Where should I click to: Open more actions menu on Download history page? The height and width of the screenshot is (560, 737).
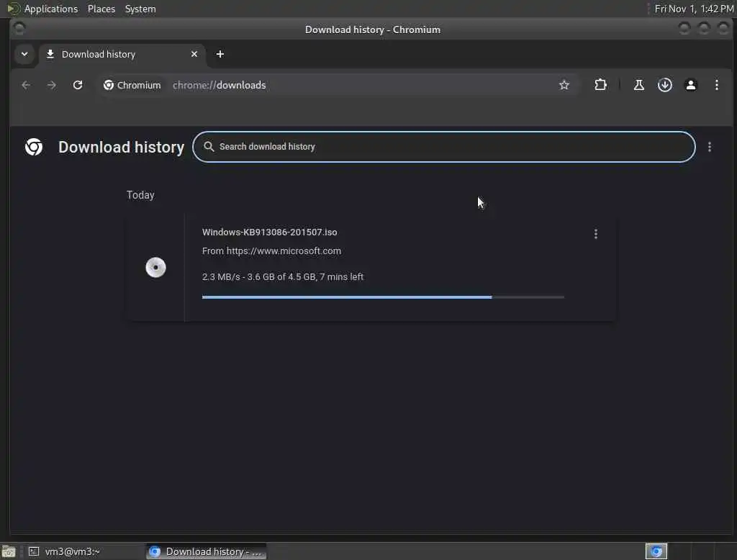pyautogui.click(x=709, y=147)
